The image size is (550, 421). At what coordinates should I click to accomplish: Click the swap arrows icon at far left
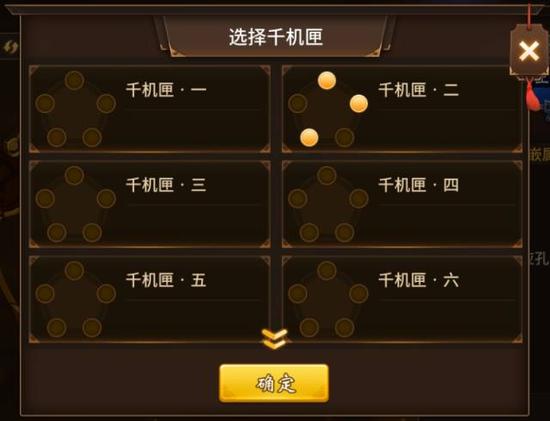click(11, 47)
